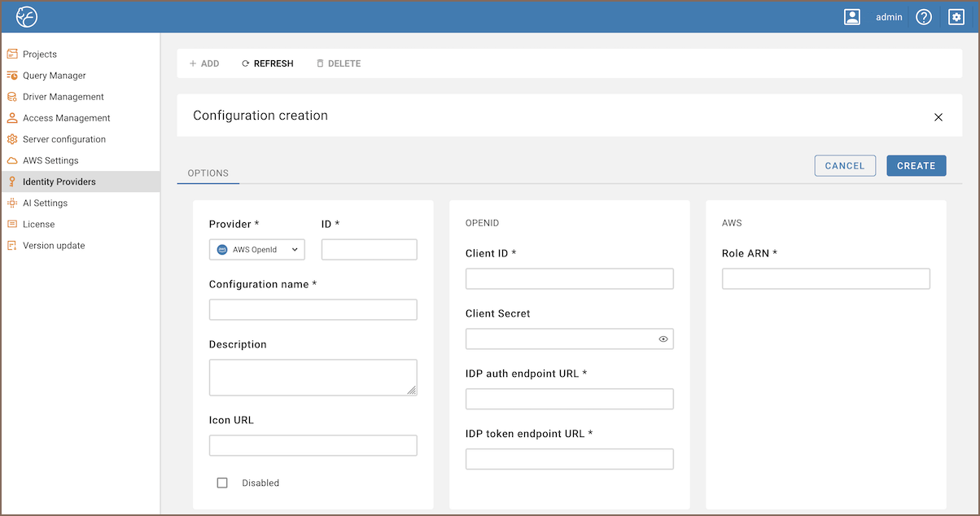Go to Driver Management section
Screen dimensions: 980x516
63,97
